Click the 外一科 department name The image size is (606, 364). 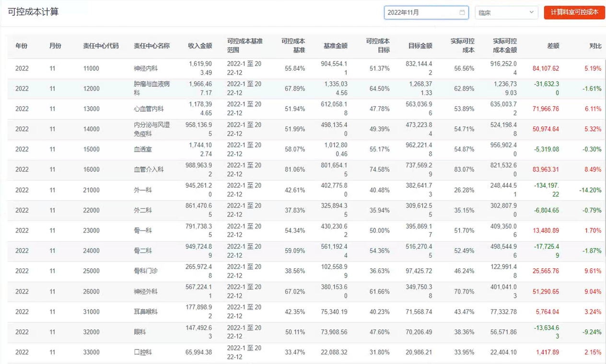(x=143, y=190)
